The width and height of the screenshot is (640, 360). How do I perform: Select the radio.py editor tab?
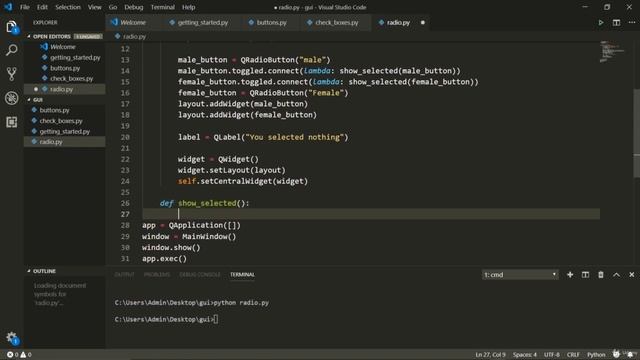click(x=398, y=22)
